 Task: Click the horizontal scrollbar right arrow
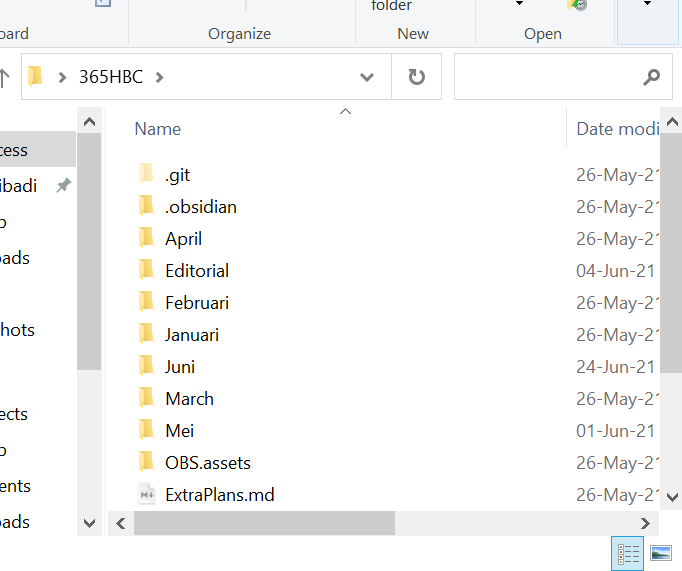[x=647, y=523]
